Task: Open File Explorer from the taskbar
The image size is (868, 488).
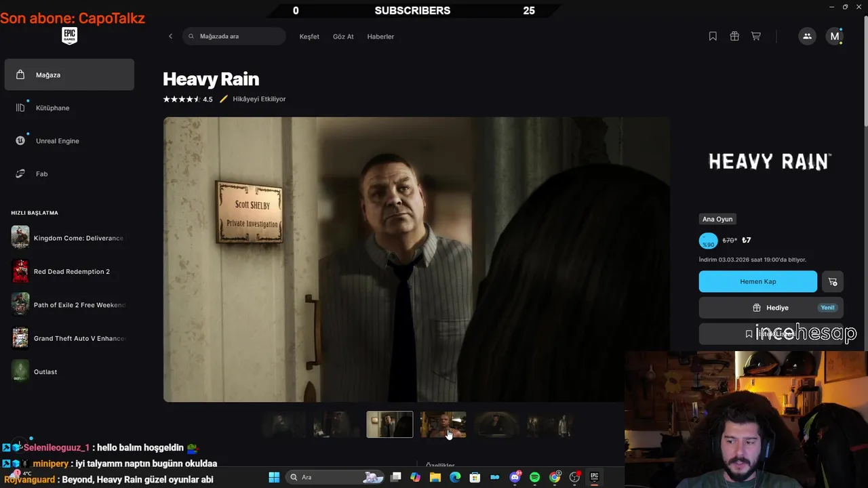Action: (x=435, y=477)
